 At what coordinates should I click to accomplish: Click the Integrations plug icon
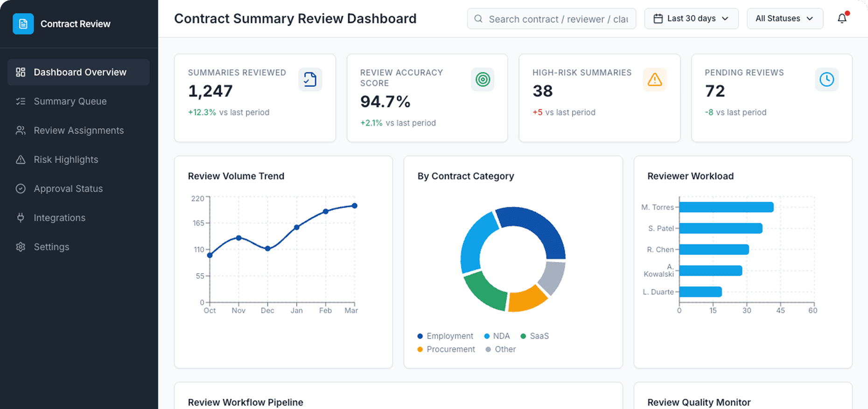(21, 218)
